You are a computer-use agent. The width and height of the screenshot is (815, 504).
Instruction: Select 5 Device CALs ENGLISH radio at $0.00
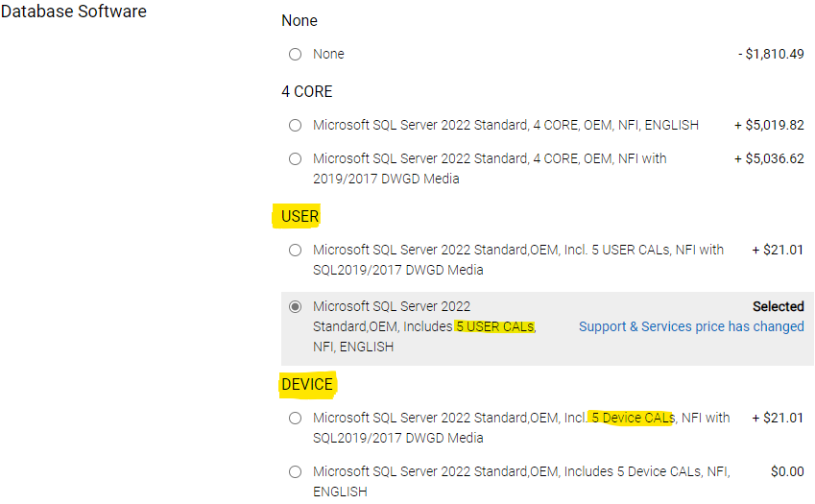click(295, 471)
